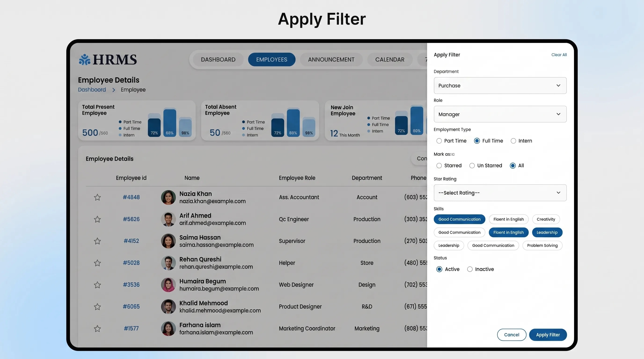Click the Apply Filter button
Viewport: 644px width, 359px height.
[548, 335]
